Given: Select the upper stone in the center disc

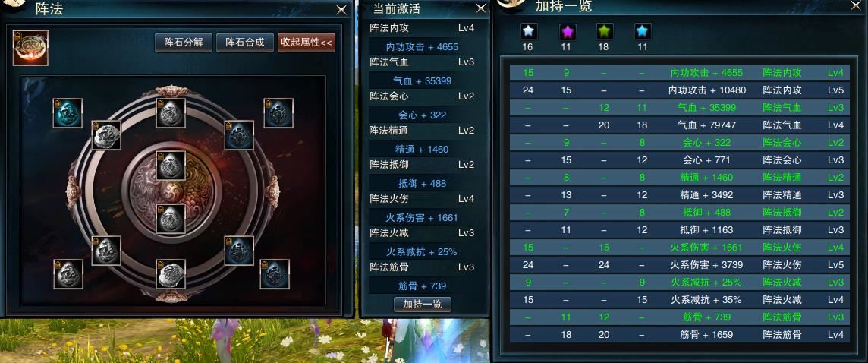Looking at the screenshot, I should point(171,165).
